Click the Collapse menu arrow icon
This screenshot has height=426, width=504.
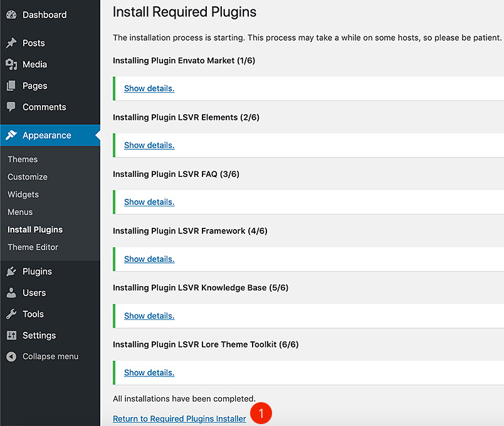click(x=11, y=356)
